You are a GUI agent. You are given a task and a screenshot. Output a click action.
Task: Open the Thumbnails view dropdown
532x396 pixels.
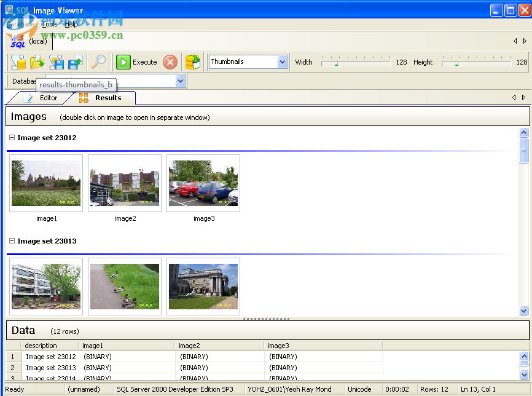[282, 61]
